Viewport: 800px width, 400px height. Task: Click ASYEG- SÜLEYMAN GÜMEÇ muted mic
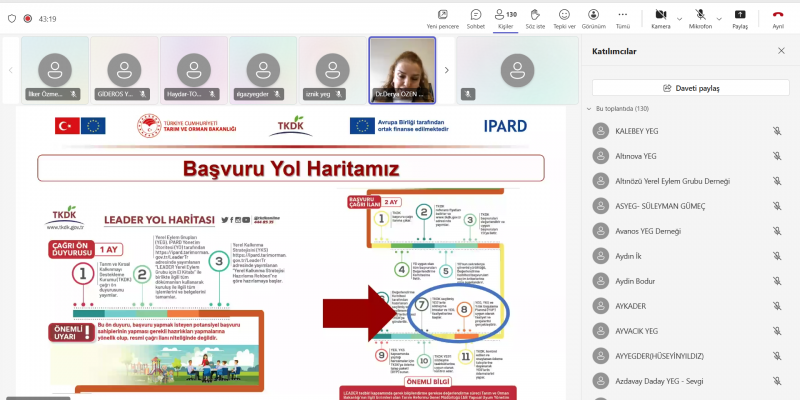click(777, 206)
